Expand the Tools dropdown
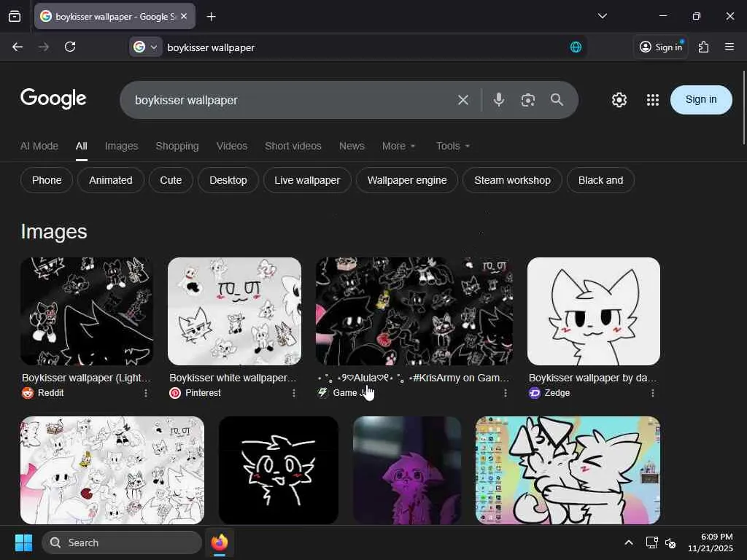This screenshot has width=747, height=560. pyautogui.click(x=453, y=146)
